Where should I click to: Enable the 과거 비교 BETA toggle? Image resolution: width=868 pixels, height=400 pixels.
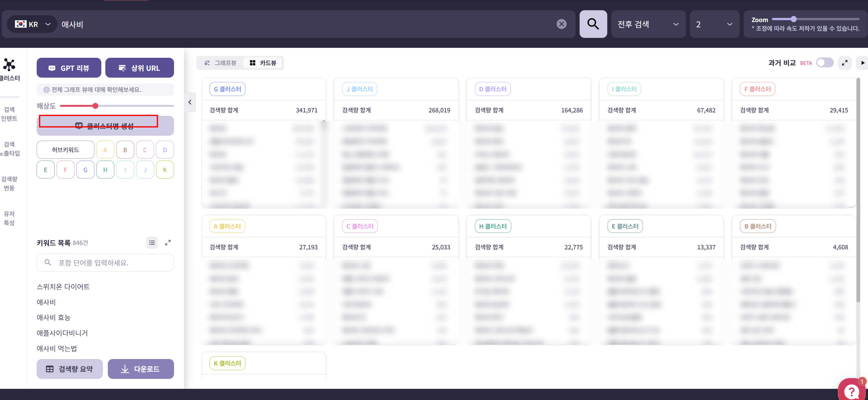[x=824, y=63]
